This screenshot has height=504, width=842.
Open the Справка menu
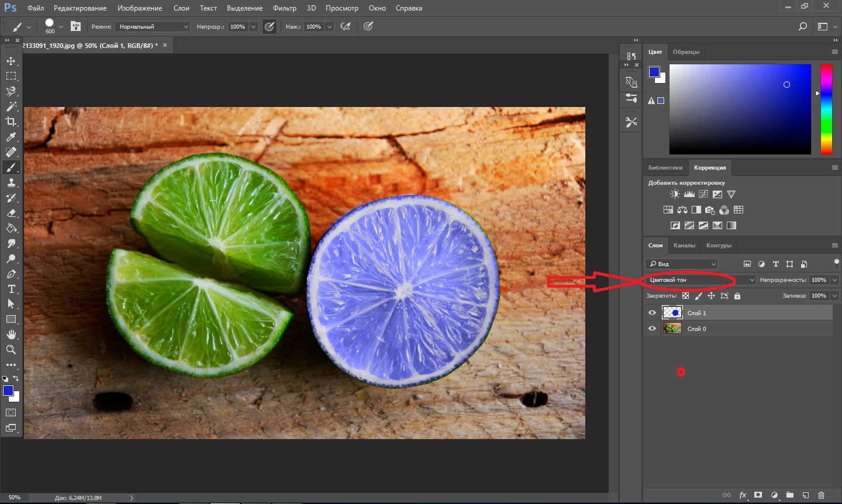pyautogui.click(x=409, y=8)
